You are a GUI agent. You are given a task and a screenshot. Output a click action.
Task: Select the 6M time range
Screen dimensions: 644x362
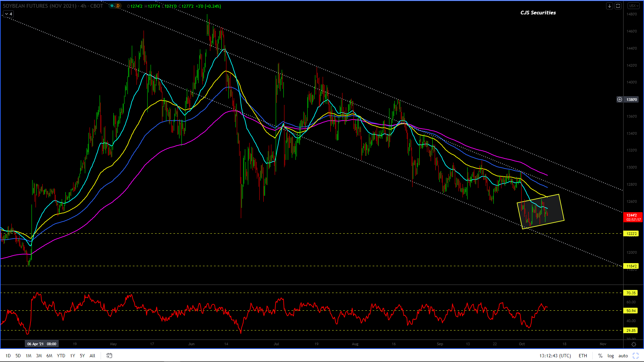[49, 356]
